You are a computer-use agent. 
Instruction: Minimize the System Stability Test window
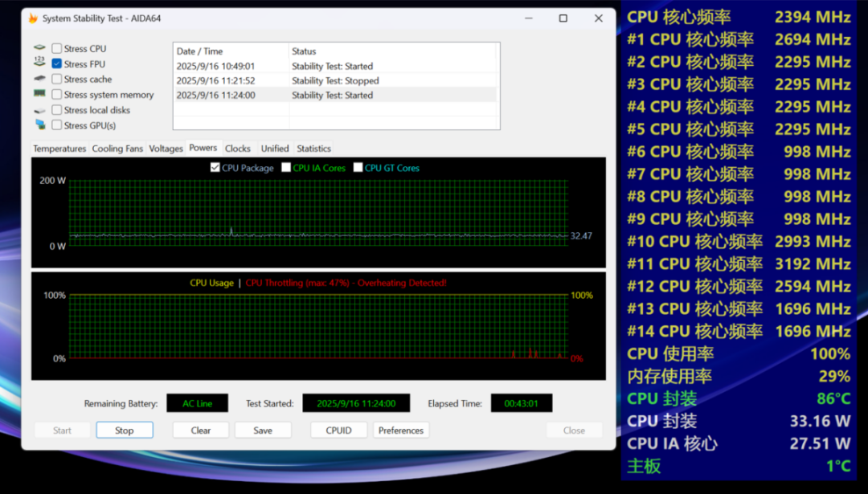(x=529, y=18)
